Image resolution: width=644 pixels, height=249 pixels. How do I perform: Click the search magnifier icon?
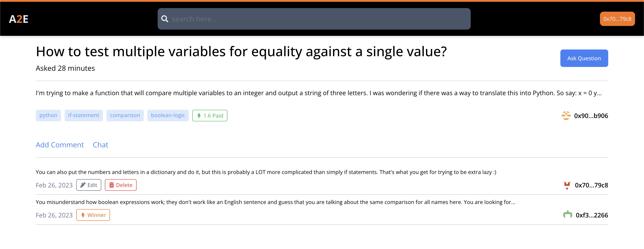click(x=165, y=19)
